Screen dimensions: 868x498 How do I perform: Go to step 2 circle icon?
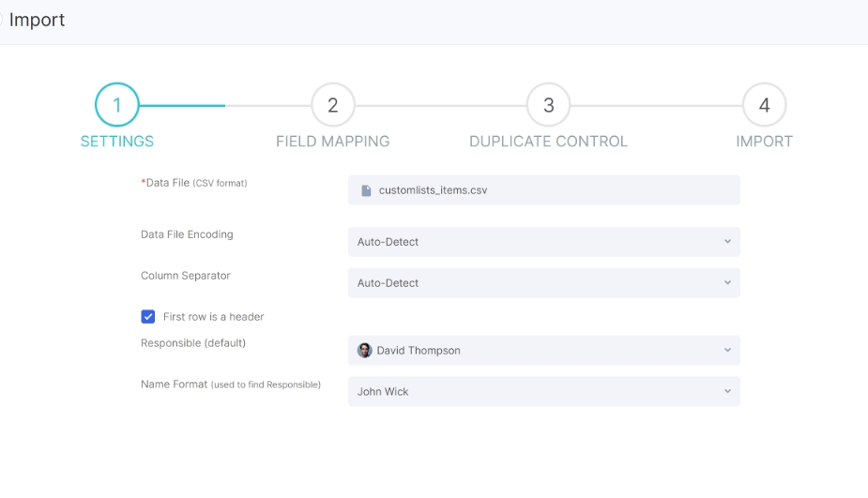click(333, 105)
